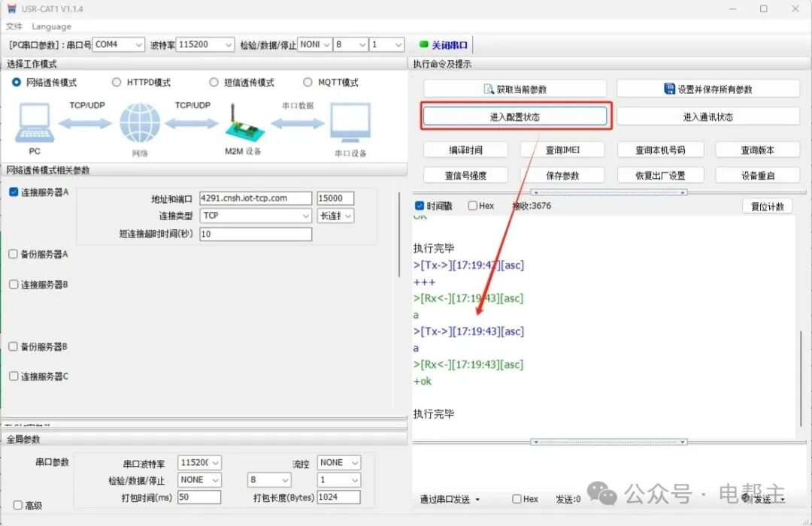Image resolution: width=812 pixels, height=526 pixels.
Task: Click 设备重启 to restart the device
Action: 757,174
